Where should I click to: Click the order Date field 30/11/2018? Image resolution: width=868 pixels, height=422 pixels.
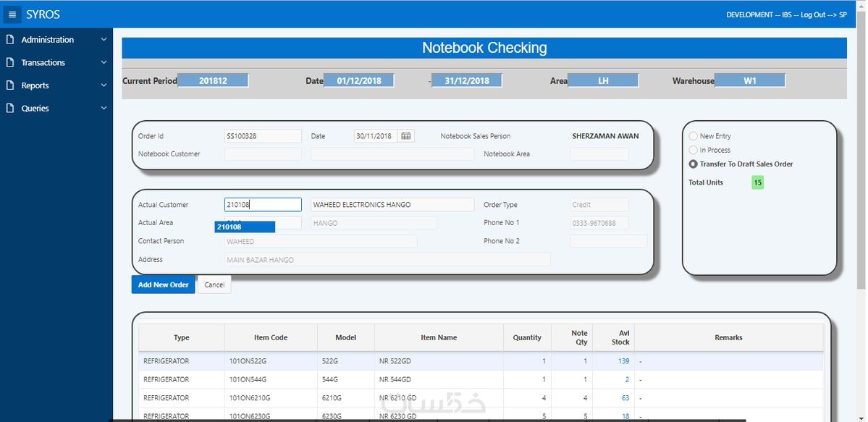coord(376,135)
